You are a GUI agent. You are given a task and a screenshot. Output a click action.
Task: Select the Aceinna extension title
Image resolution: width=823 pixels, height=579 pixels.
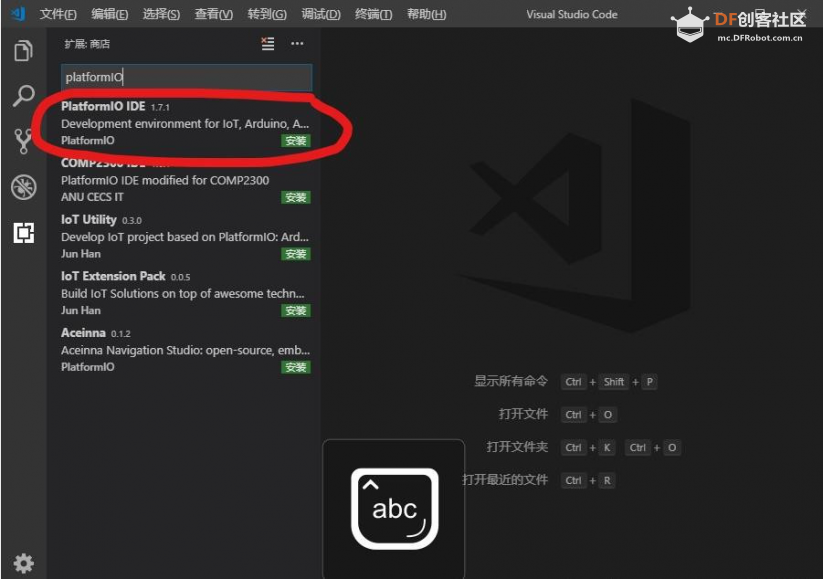(83, 333)
